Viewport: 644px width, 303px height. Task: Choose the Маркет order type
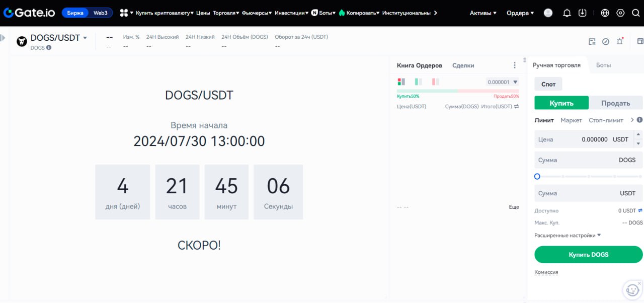[571, 120]
